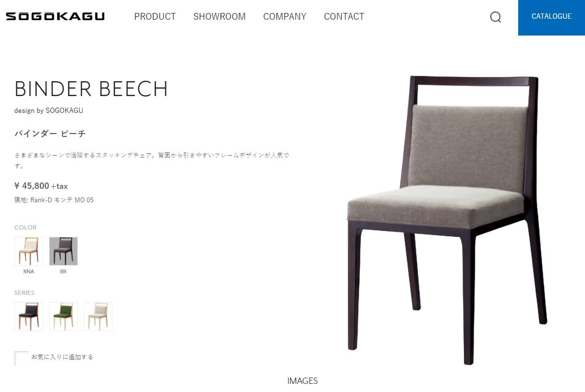Select the BR color chair thumbnail

[x=63, y=251]
